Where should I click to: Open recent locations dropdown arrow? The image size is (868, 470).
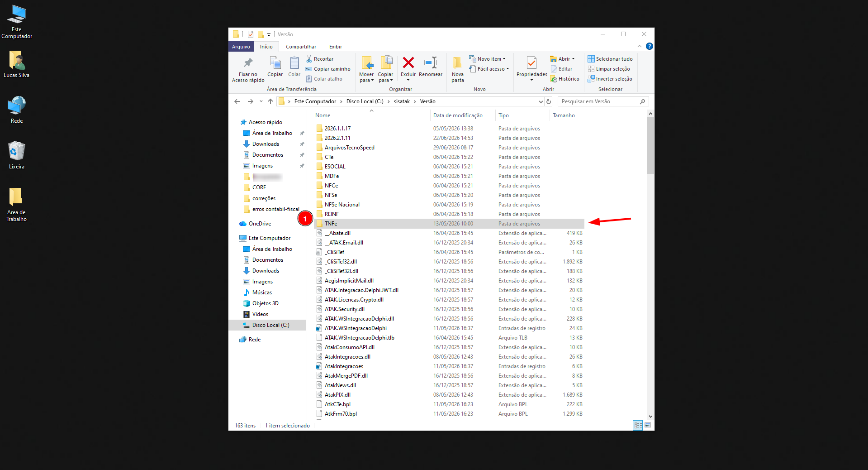coord(261,101)
